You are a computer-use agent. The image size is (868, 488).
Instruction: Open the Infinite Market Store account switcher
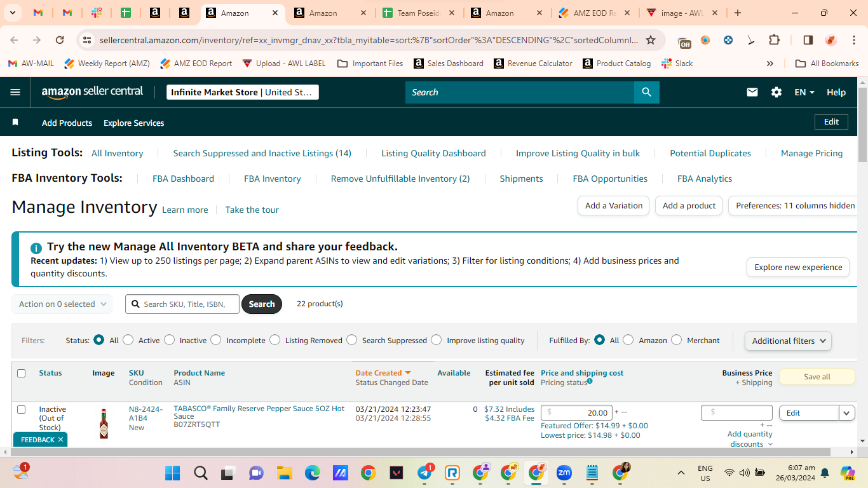[x=242, y=92]
